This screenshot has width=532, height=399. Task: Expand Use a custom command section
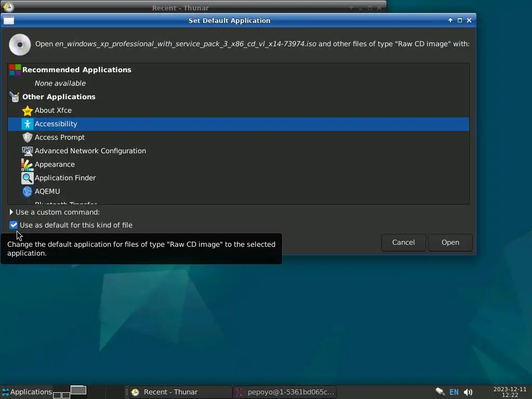11,212
